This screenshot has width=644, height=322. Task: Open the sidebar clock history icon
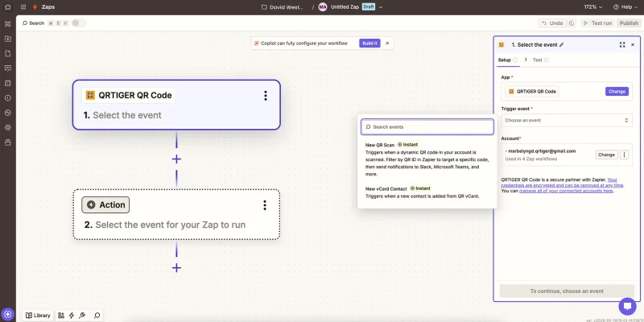[x=8, y=97]
